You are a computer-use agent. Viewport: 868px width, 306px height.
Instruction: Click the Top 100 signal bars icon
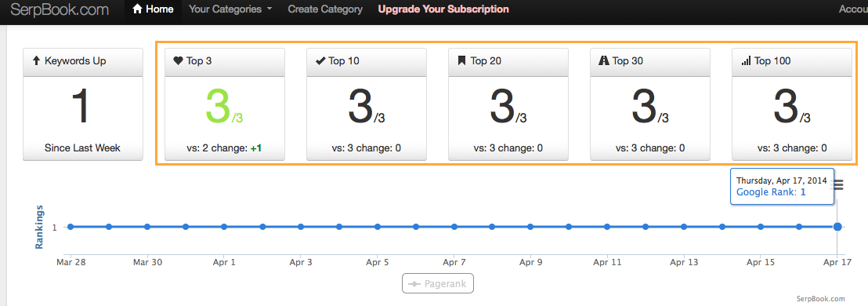point(746,61)
